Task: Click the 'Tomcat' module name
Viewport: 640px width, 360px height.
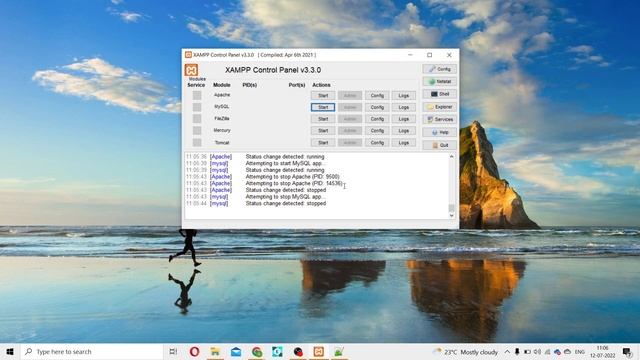Action: tap(222, 142)
